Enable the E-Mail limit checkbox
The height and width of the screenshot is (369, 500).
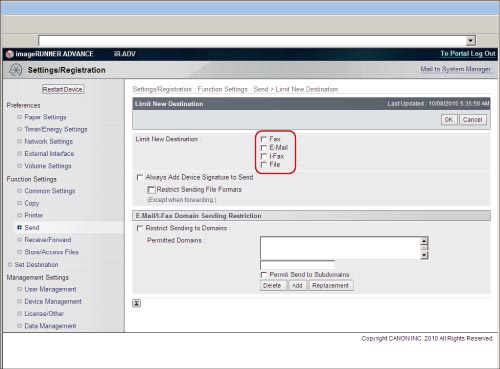[x=264, y=147]
